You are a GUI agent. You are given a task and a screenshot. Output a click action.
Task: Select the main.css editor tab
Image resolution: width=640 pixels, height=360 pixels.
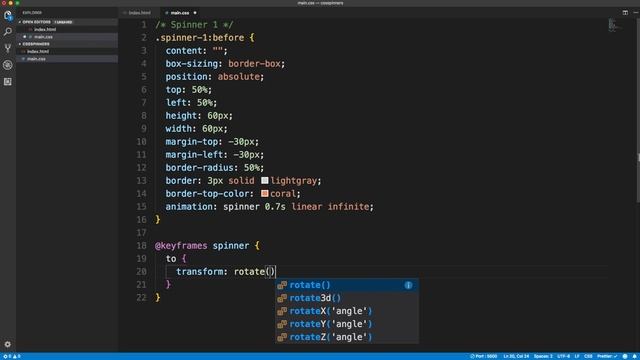[180, 13]
